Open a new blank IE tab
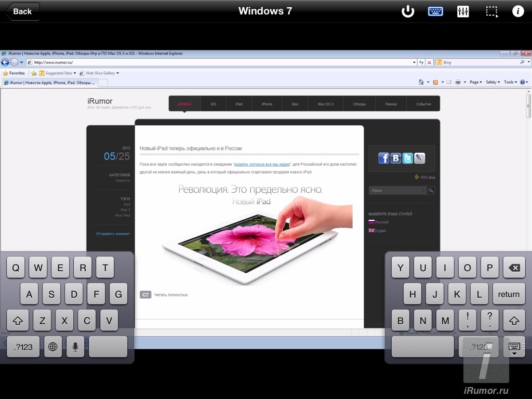The image size is (532, 399). coord(103,83)
